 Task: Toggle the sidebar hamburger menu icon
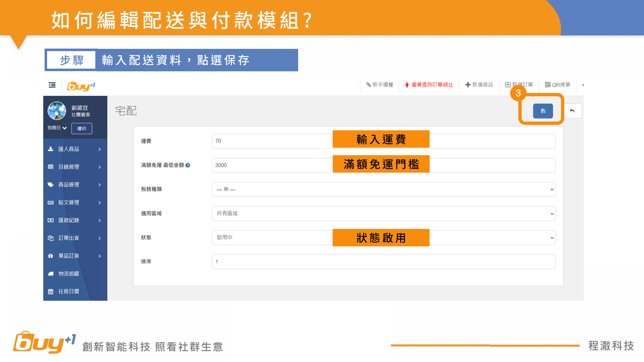tap(52, 85)
